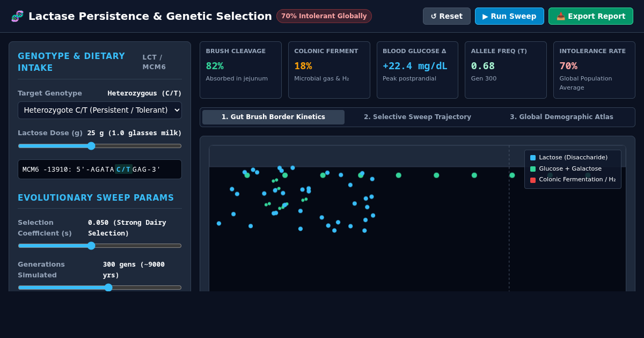Click 300 gens (~9000 yrs) readout
The height and width of the screenshot is (338, 644).
coord(134,269)
